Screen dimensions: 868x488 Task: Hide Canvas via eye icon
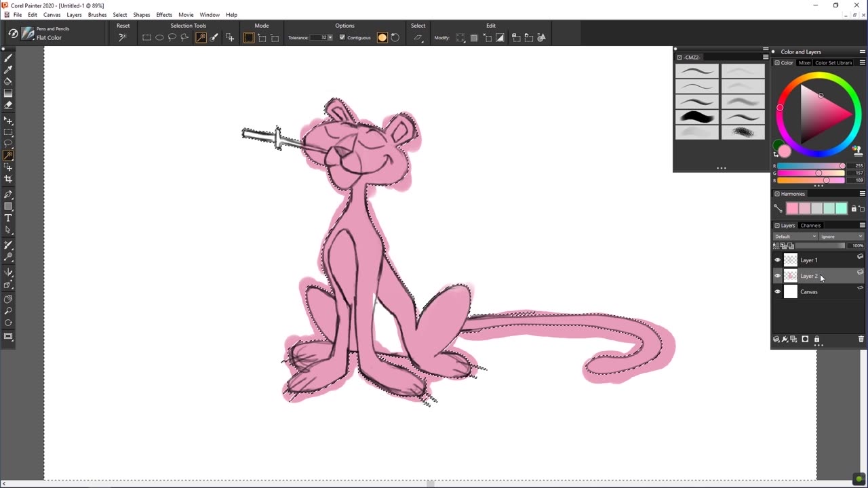coord(778,291)
